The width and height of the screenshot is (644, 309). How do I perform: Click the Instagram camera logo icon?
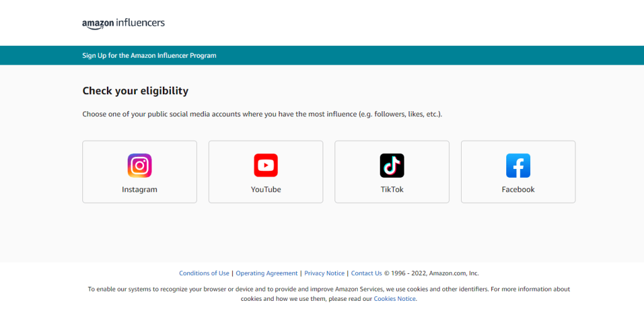140,165
